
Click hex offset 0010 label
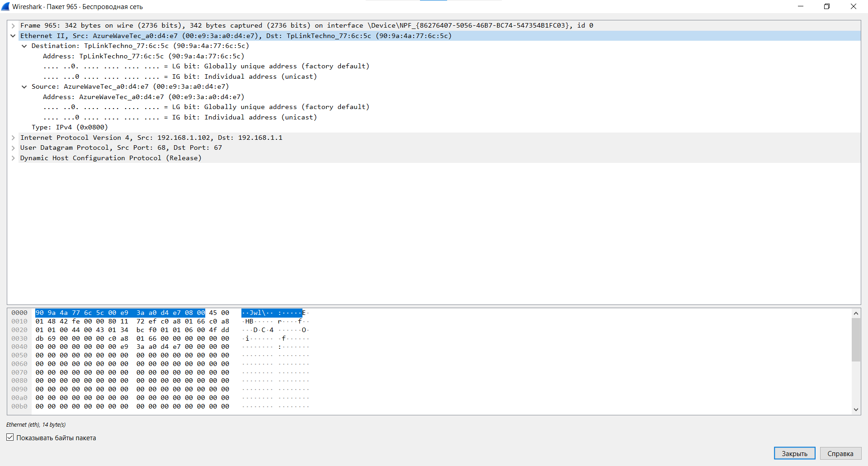click(19, 321)
